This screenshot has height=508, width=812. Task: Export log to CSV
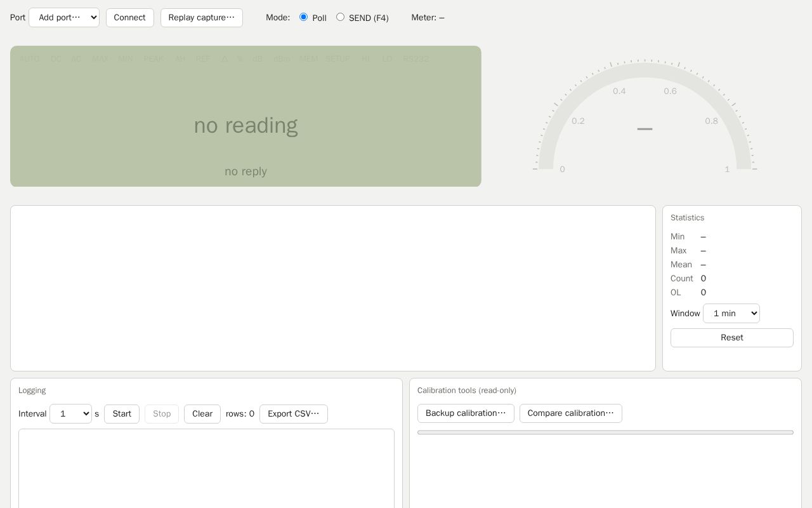pos(294,414)
